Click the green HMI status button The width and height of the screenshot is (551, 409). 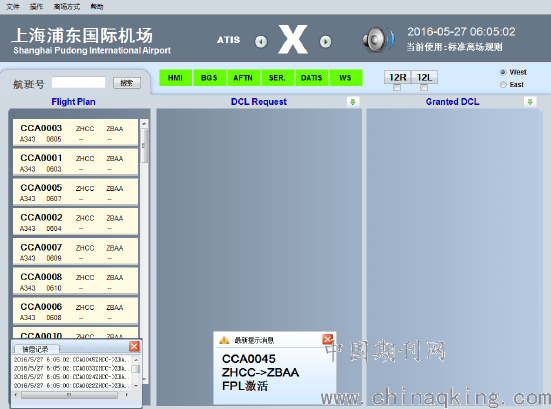pyautogui.click(x=175, y=78)
